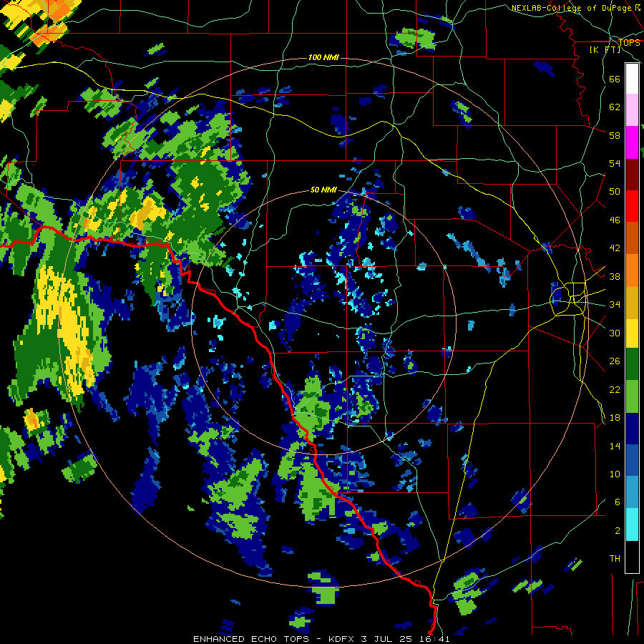This screenshot has height=644, width=644.
Task: Select the dark red legend color segment
Action: click(x=632, y=174)
